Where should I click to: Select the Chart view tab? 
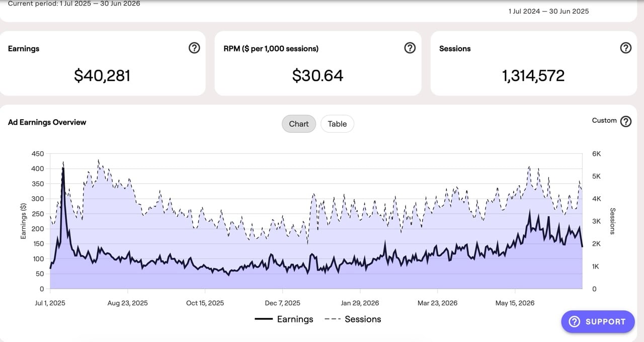click(x=299, y=124)
